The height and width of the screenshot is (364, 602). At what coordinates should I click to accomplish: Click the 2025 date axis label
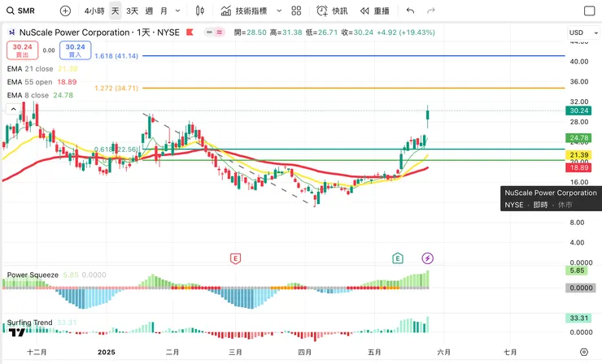(x=107, y=352)
